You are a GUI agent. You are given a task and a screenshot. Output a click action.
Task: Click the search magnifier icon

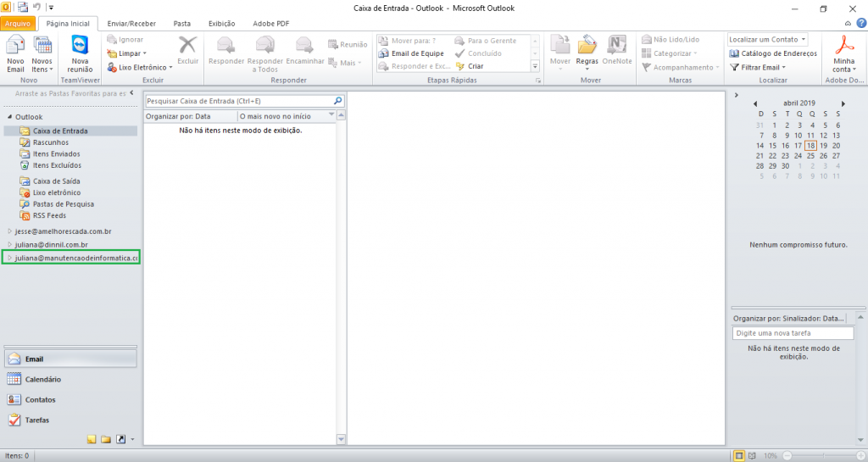click(337, 101)
